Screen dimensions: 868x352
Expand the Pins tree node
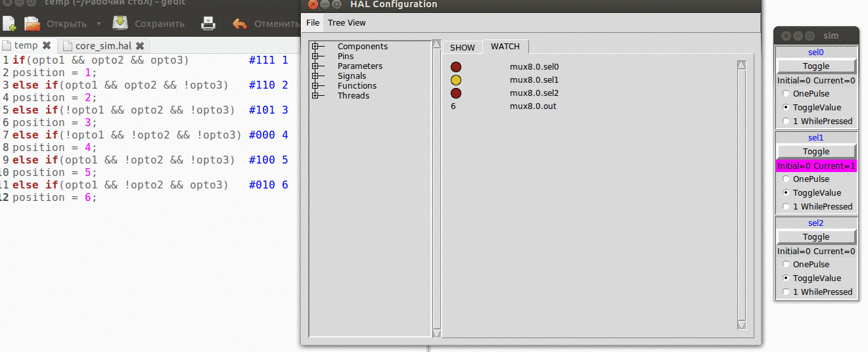point(315,56)
